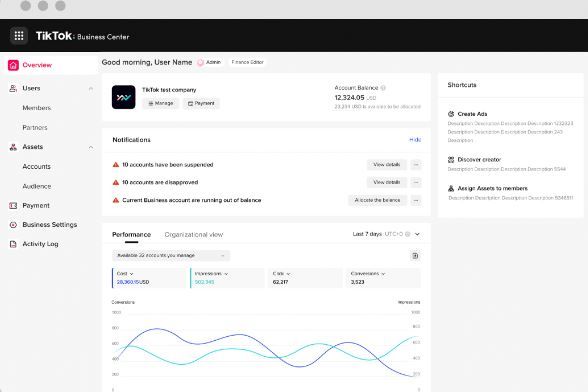Click the 12,324.05 USD balance value
This screenshot has height=392, width=588.
(355, 98)
